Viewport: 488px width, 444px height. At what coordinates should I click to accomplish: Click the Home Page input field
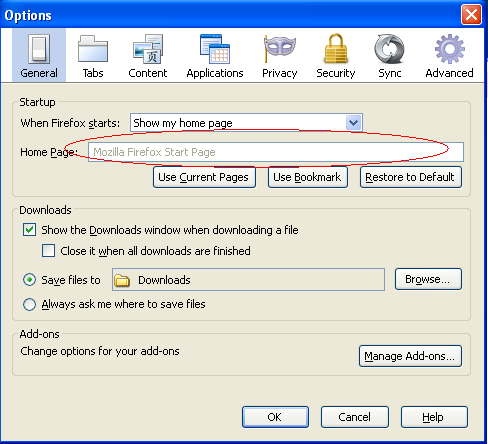click(276, 152)
